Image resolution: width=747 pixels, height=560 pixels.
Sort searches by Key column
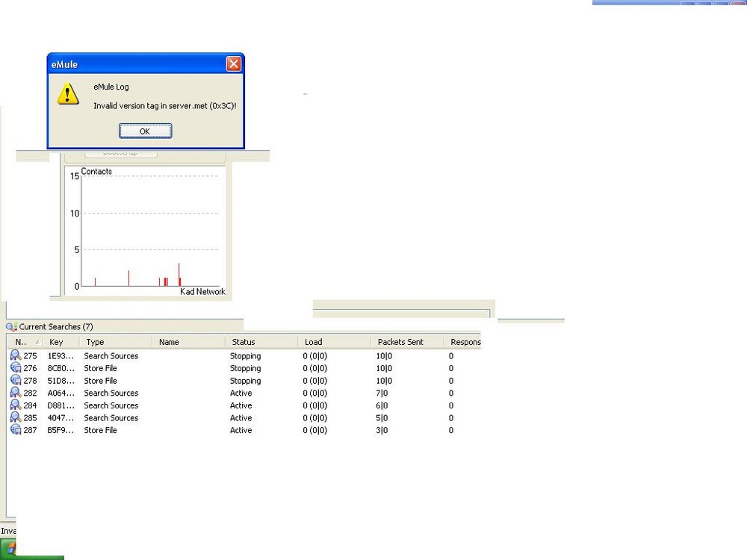pyautogui.click(x=61, y=342)
